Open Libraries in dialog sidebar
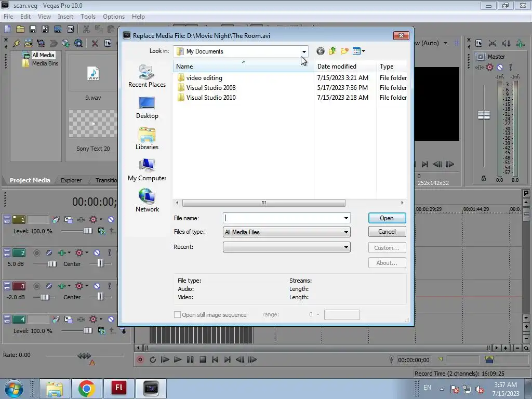532x399 pixels. pos(147,138)
